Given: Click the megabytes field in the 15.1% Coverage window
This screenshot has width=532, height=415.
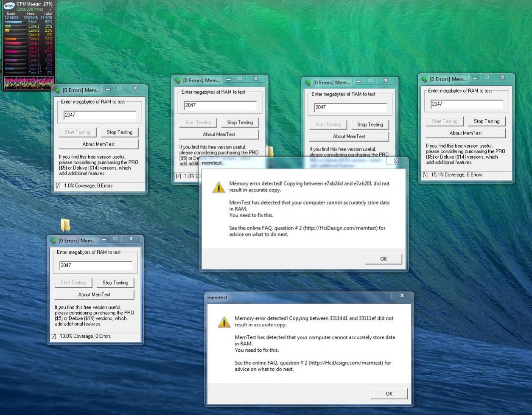Looking at the screenshot, I should click(467, 104).
